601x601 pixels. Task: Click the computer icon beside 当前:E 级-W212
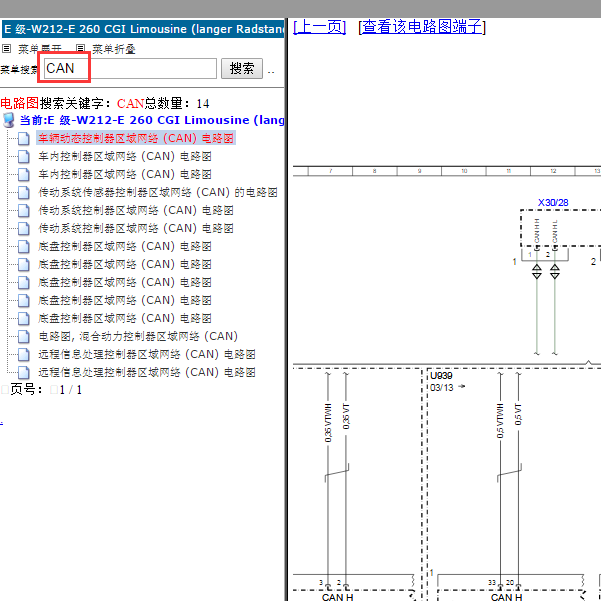[9, 120]
